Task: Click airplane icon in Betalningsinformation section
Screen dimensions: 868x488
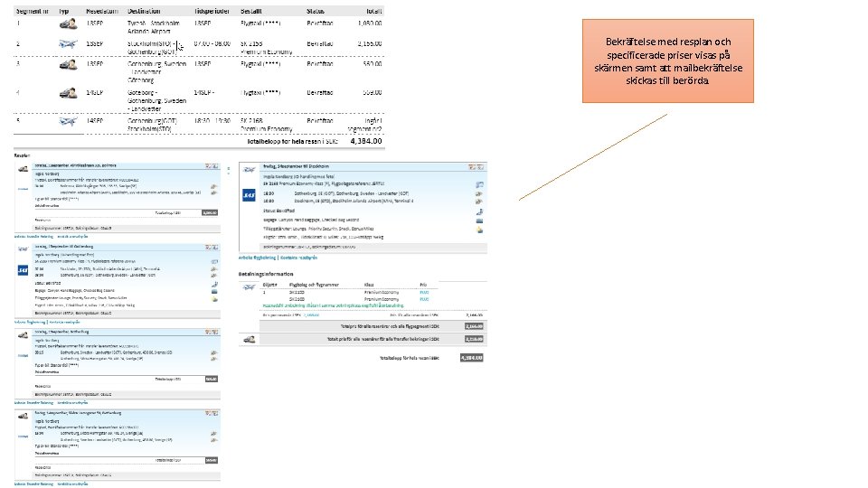Action: pos(250,286)
